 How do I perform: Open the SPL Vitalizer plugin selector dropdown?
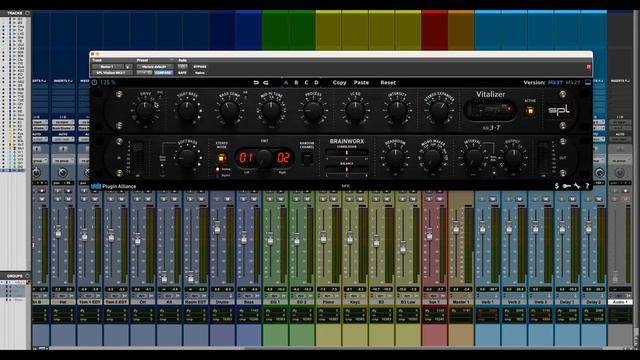pos(112,73)
